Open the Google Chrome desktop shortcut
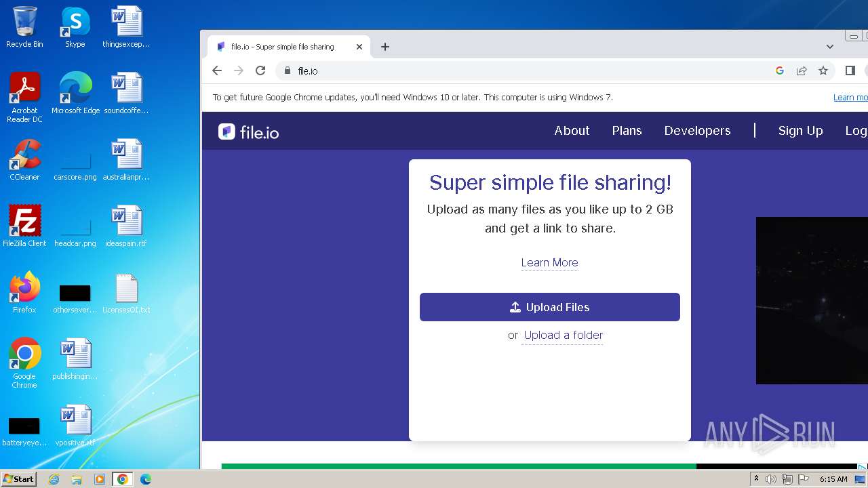This screenshot has height=488, width=868. (x=24, y=363)
